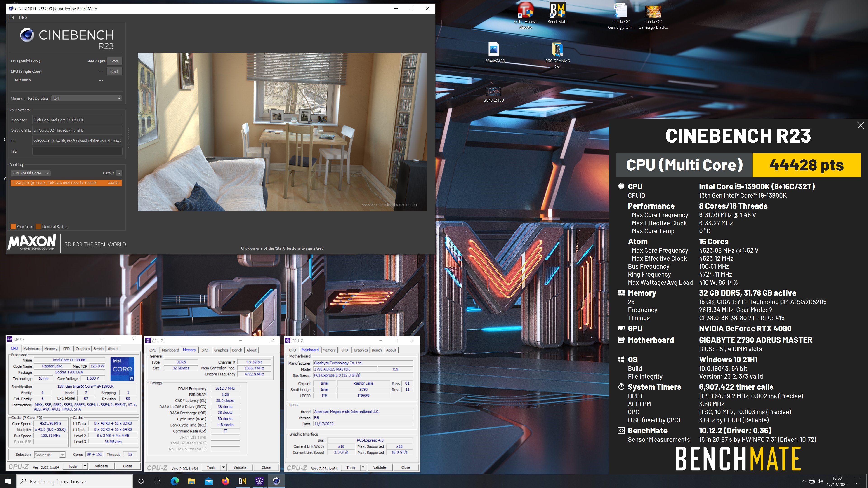Open the notification center icon
Image resolution: width=868 pixels, height=488 pixels.
click(x=856, y=481)
